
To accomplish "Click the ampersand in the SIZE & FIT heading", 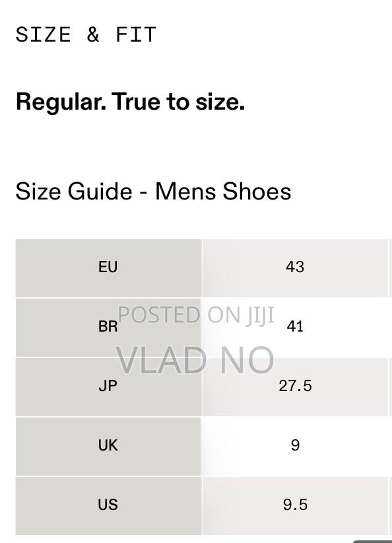I will click(x=93, y=34).
